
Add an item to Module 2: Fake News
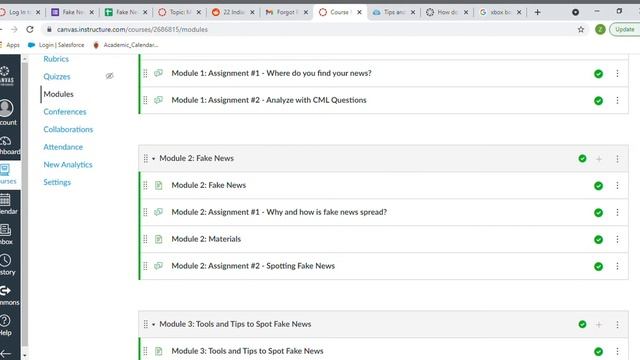tap(599, 159)
